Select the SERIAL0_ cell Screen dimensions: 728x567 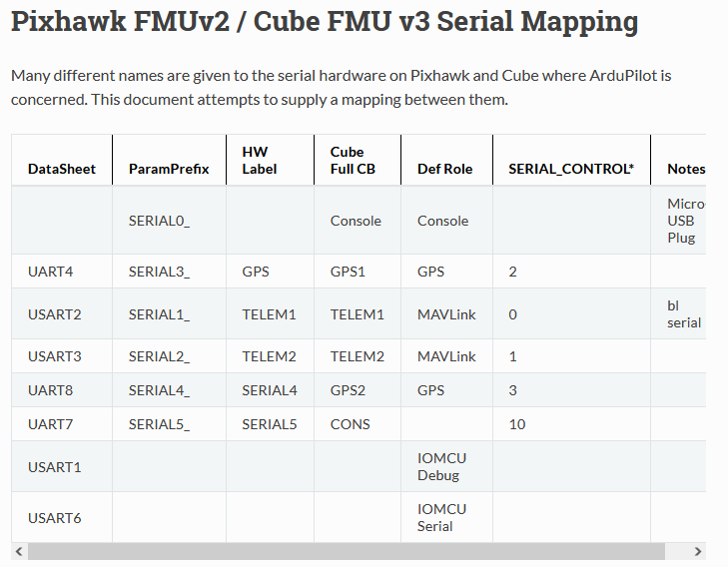pos(169,221)
